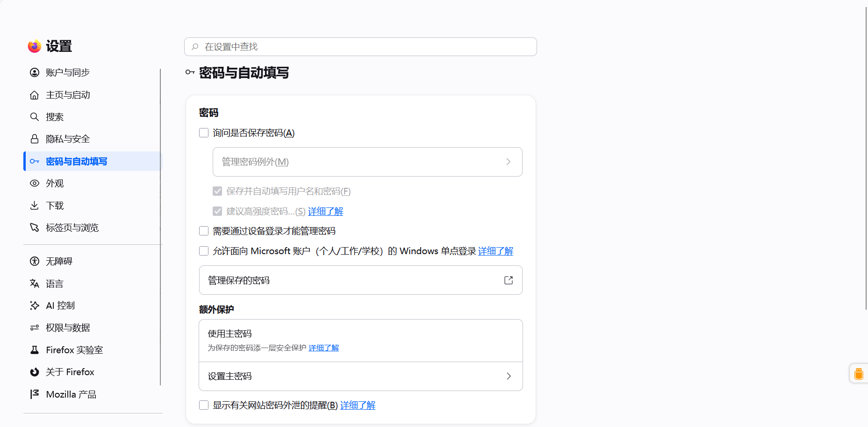Go to 无障碍 settings
This screenshot has width=868, height=427.
click(x=92, y=261)
